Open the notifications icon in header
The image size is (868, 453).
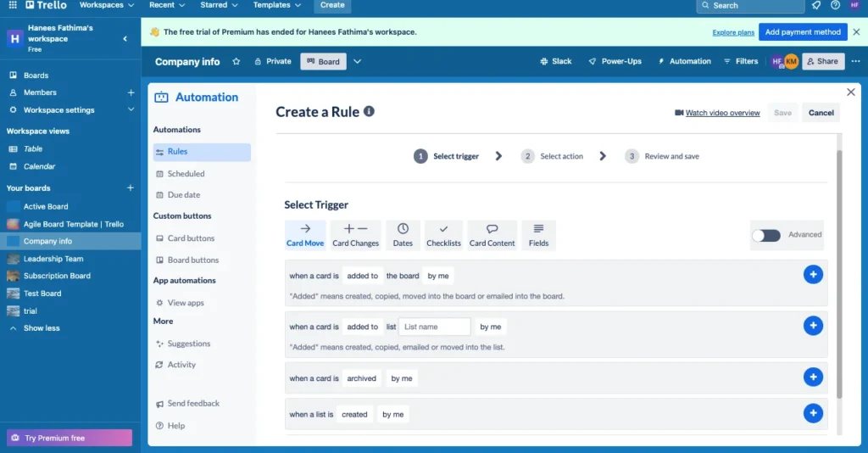tap(816, 5)
